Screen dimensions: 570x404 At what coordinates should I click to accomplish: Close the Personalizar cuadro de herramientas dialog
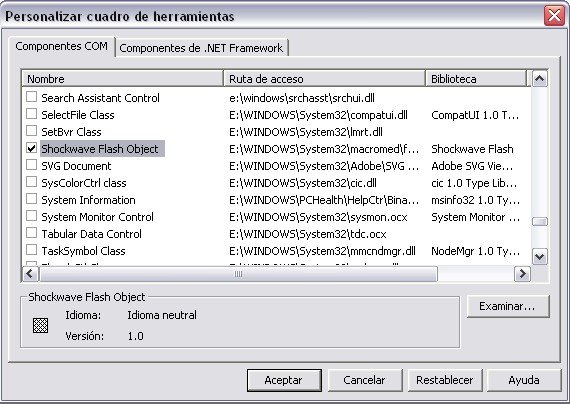tap(554, 16)
